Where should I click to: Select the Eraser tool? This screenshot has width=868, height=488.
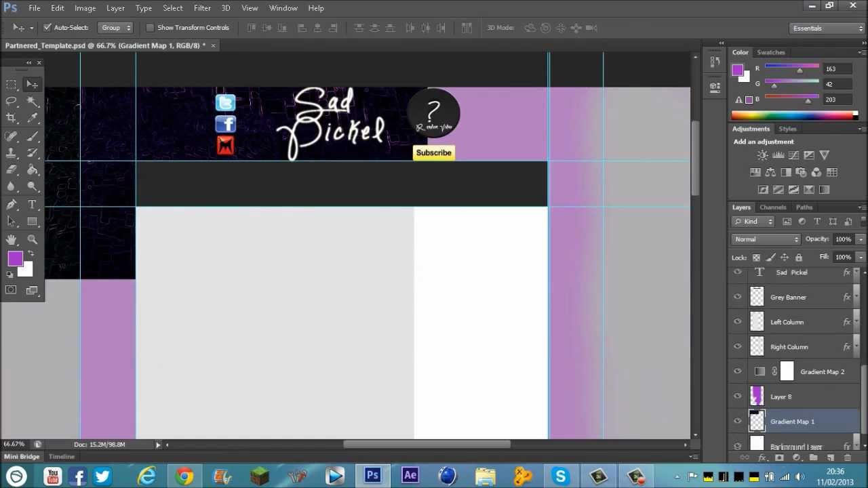[12, 170]
